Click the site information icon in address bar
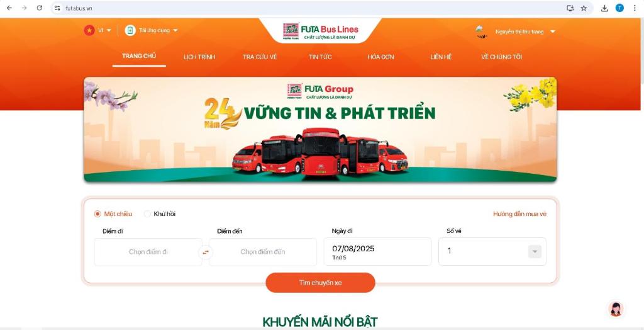 point(57,8)
